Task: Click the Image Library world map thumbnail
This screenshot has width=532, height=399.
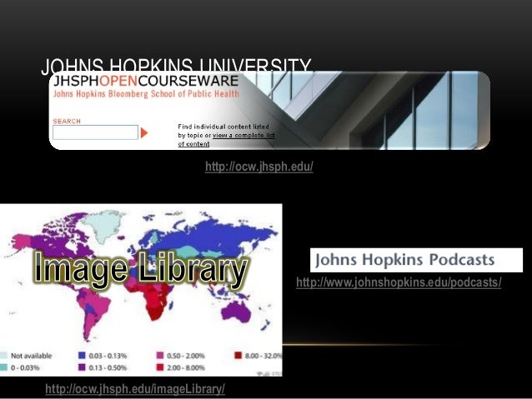Action: click(141, 290)
